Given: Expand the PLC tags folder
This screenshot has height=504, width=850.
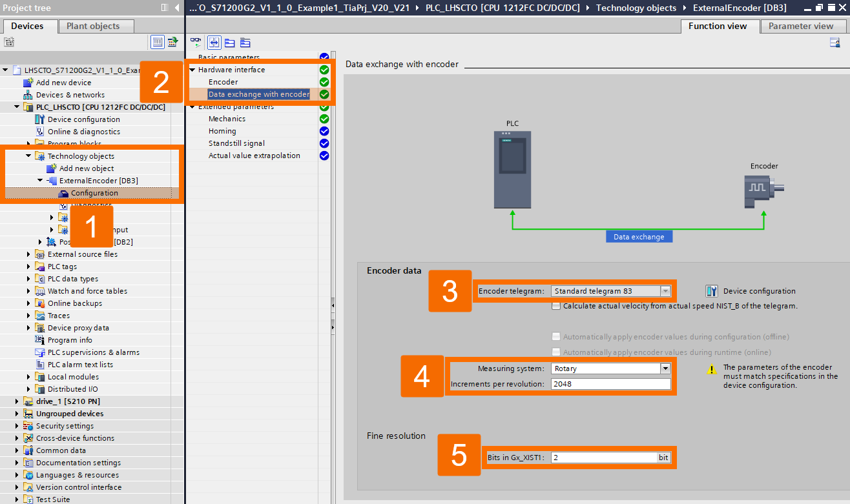Looking at the screenshot, I should point(28,267).
